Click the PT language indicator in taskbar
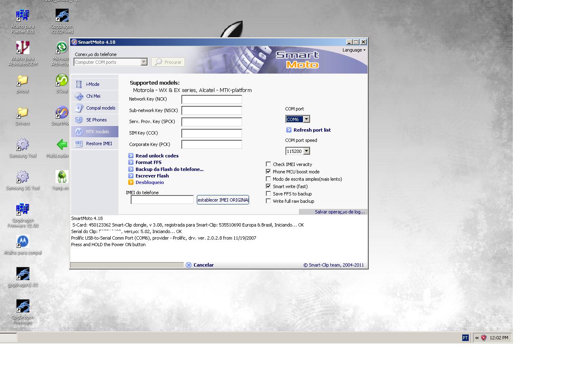 [465, 338]
